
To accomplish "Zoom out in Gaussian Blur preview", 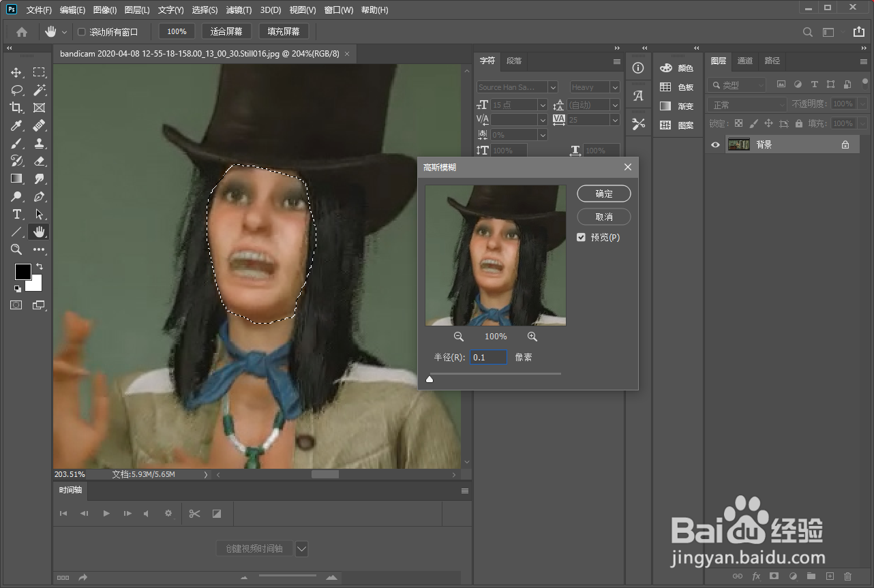I will (x=459, y=337).
